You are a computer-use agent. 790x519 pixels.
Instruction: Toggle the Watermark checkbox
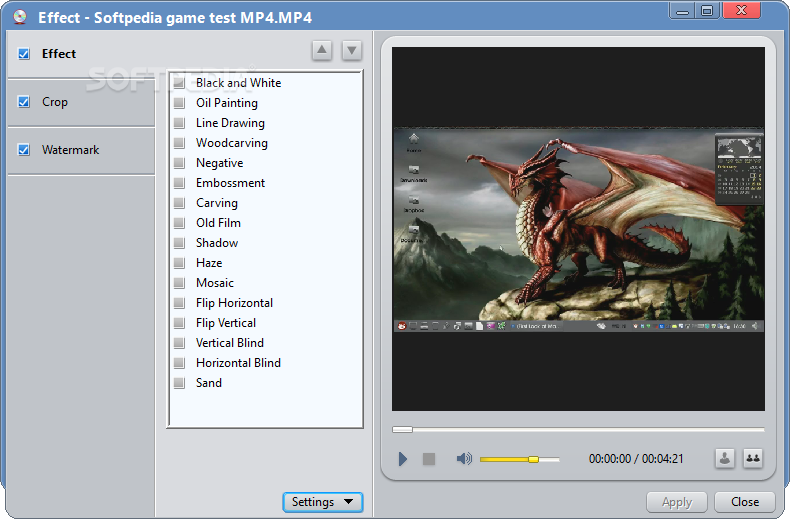pos(24,150)
